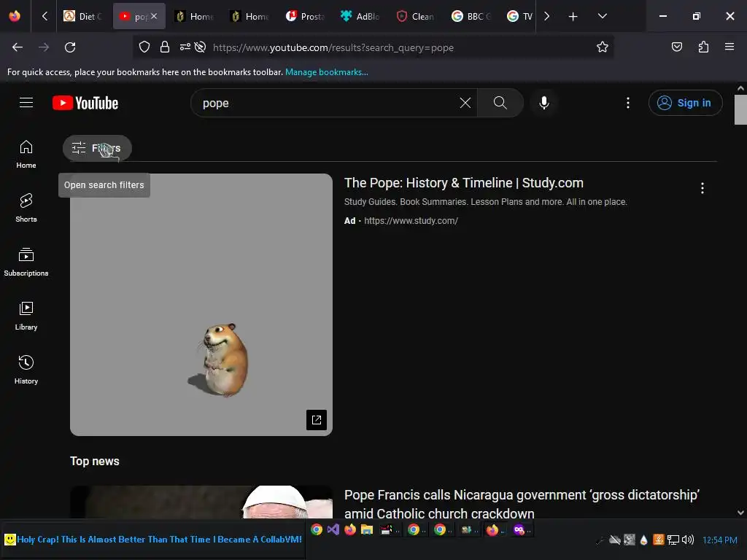Switch to the second Home tab
The width and height of the screenshot is (747, 560).
pyautogui.click(x=249, y=16)
